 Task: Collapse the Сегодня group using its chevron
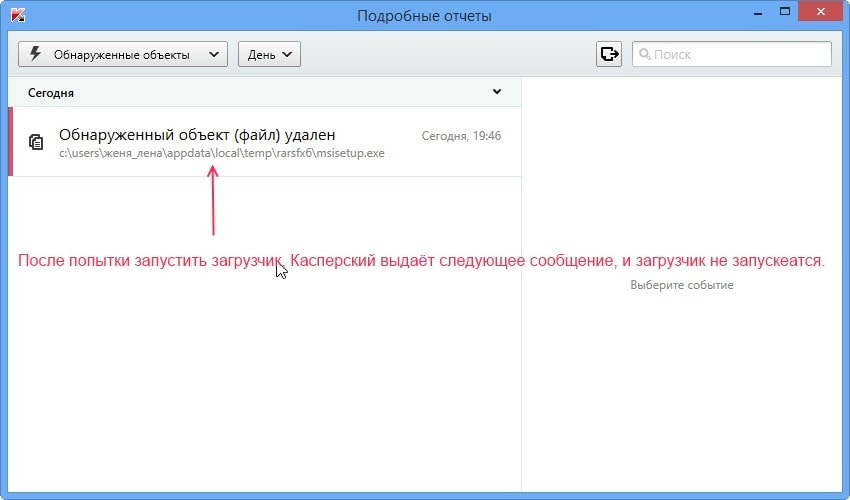pos(497,92)
